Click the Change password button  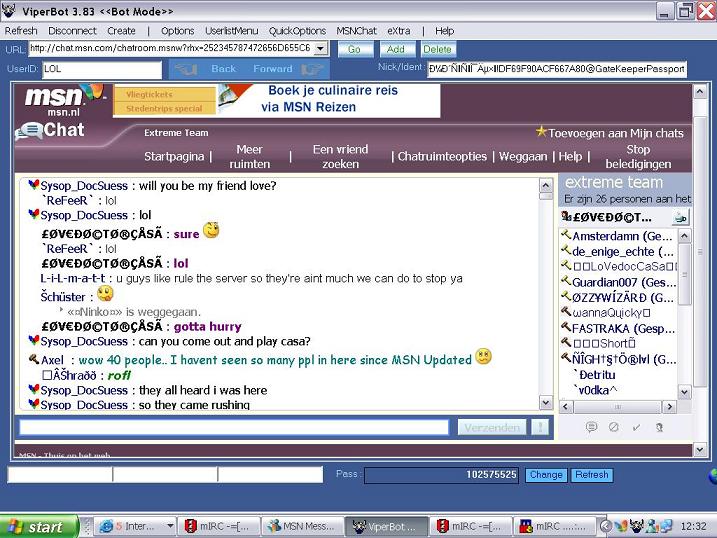click(546, 475)
